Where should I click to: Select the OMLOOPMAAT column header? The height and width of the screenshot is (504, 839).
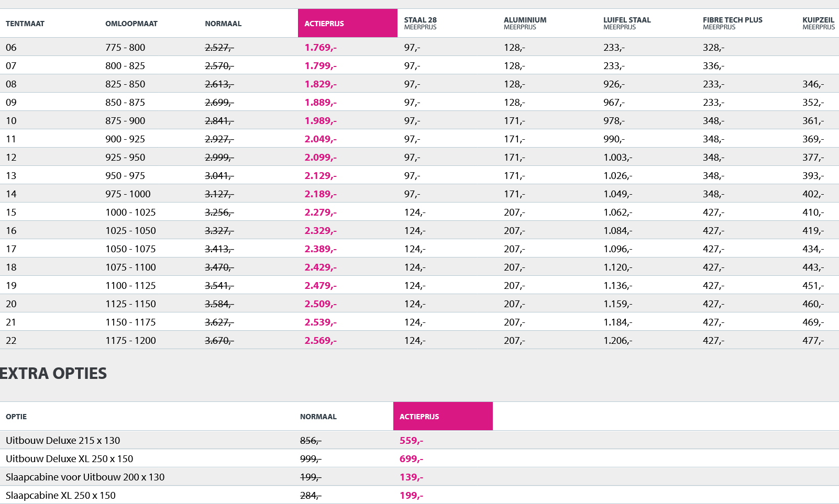click(131, 24)
